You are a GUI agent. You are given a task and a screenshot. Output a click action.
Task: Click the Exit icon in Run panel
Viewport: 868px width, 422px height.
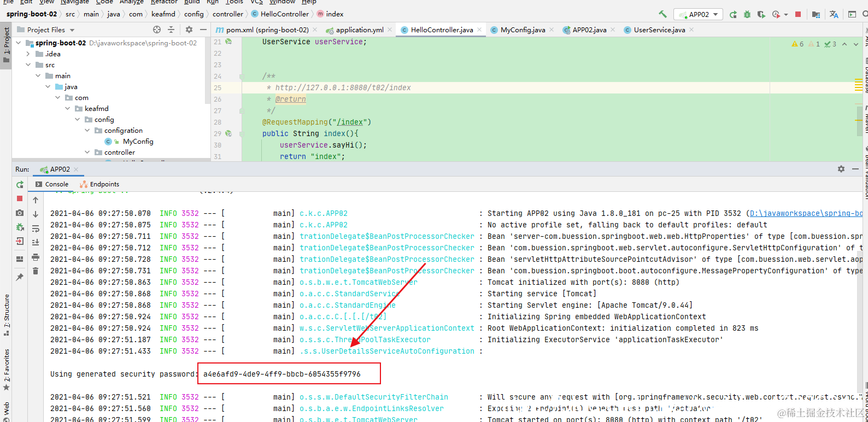point(20,241)
